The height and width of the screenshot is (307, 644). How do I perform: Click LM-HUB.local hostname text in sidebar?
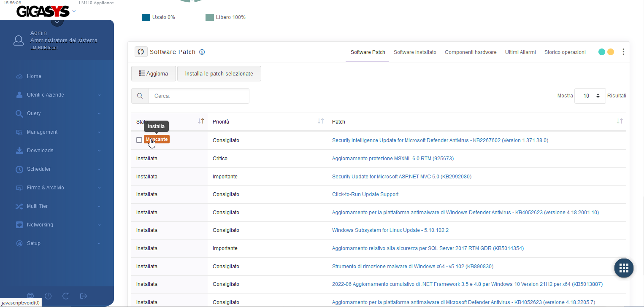44,48
